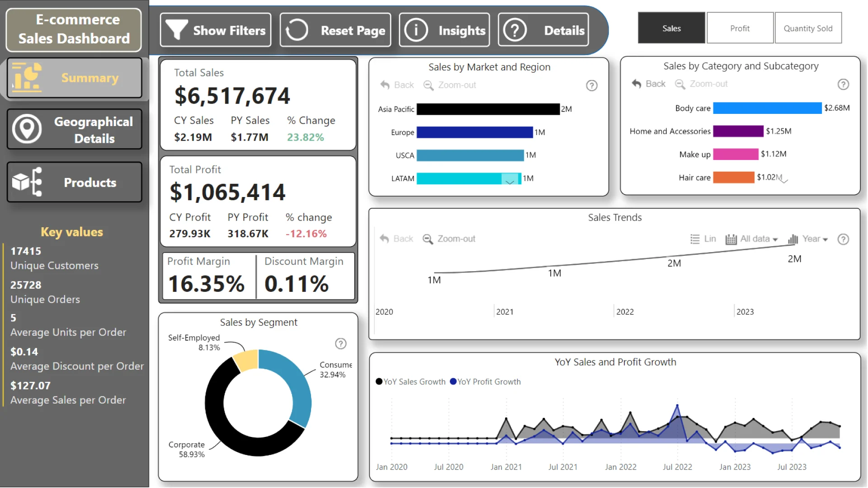Screen dimensions: 868x488
Task: Click the box hierarchy icon for Products
Action: [27, 182]
